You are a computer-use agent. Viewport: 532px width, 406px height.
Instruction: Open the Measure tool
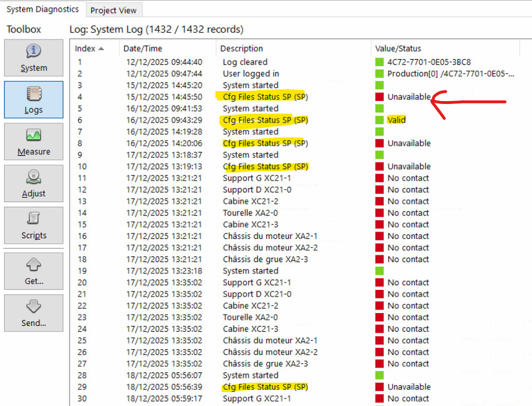[x=34, y=142]
